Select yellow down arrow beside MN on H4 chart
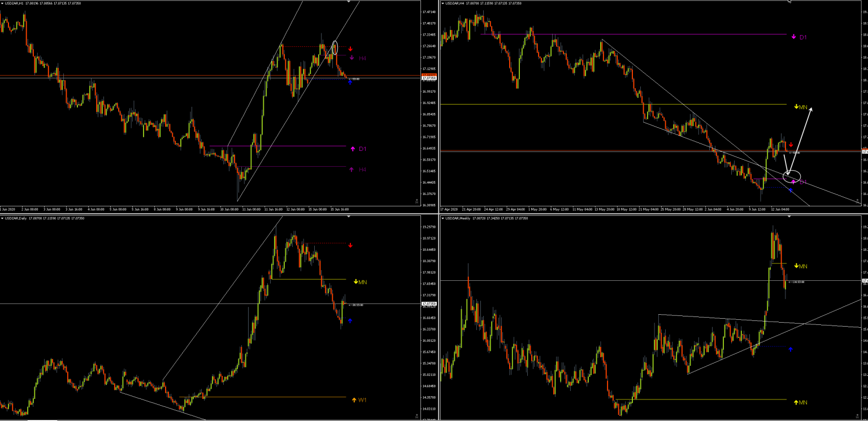868x421 pixels. (796, 106)
